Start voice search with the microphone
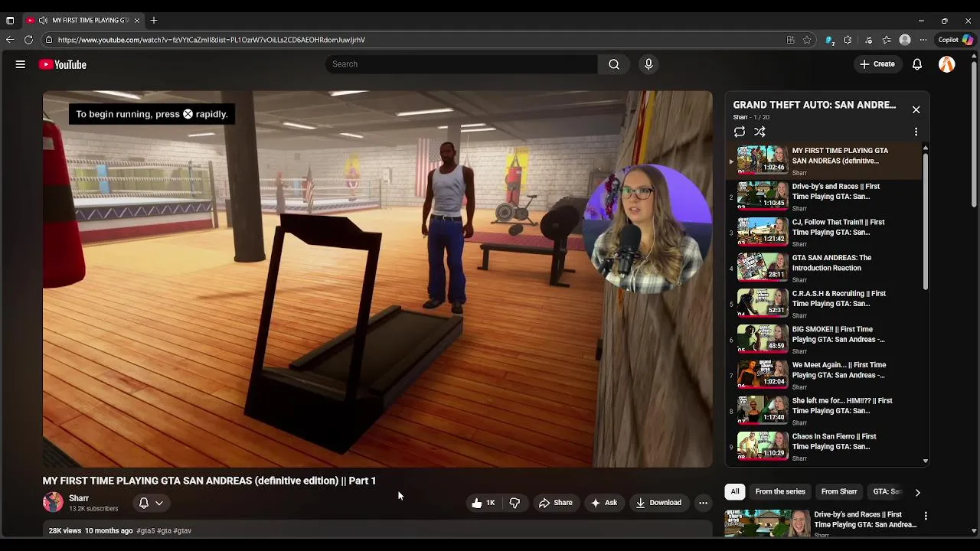 click(648, 64)
